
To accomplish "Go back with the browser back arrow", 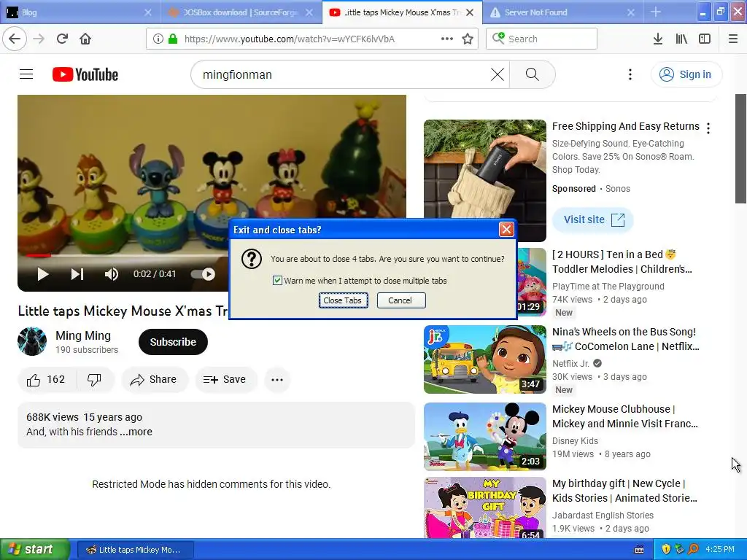I will tap(15, 39).
